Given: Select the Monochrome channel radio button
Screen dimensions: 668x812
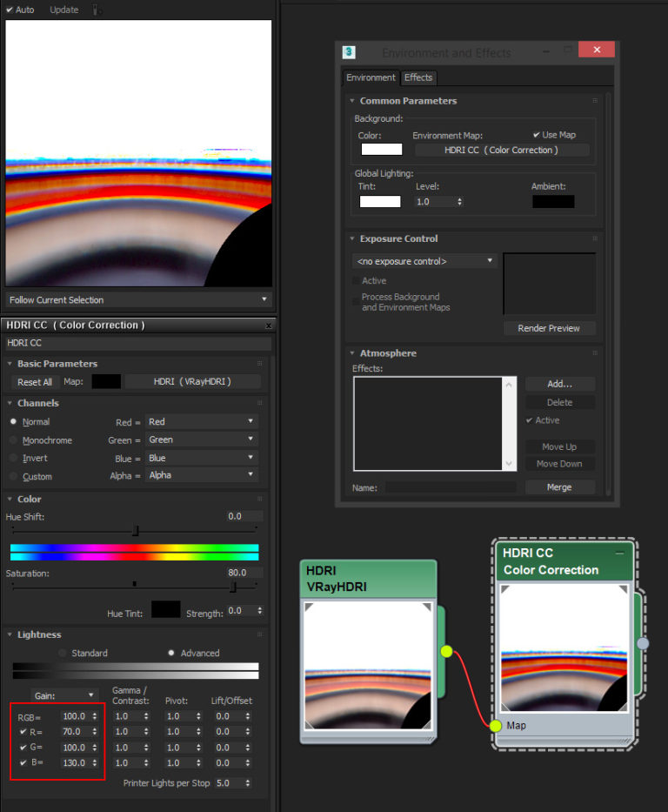Looking at the screenshot, I should [13, 440].
